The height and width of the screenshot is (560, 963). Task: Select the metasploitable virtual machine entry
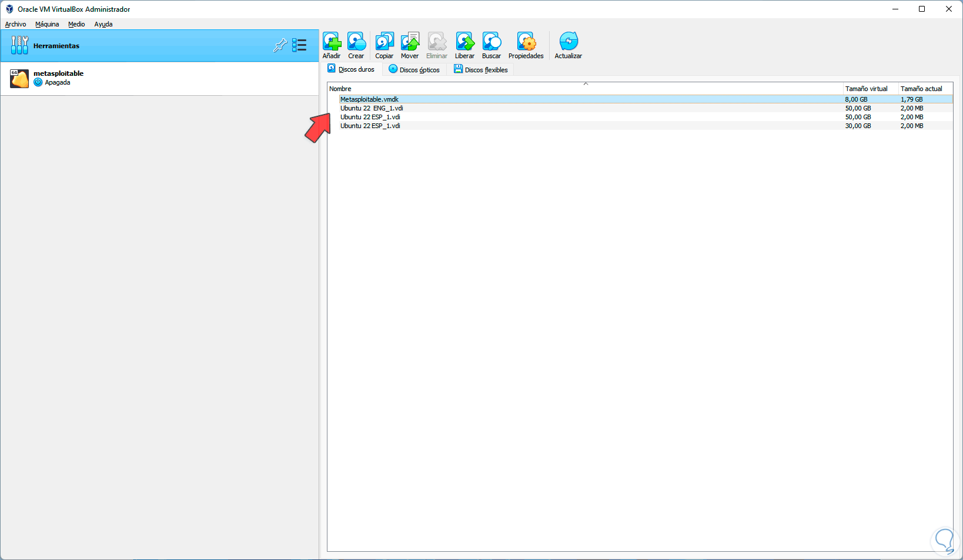coord(160,78)
